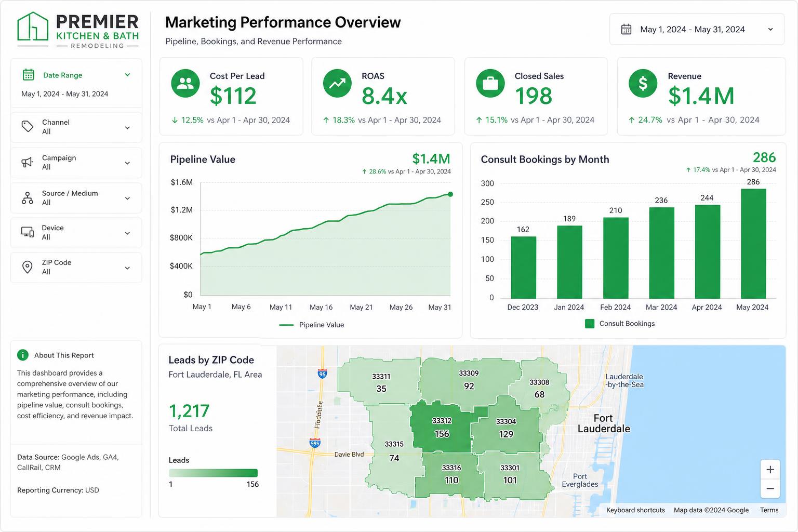Click the 12.5% Cost Per Lead change
Screen dimensions: 798x532
(188, 120)
